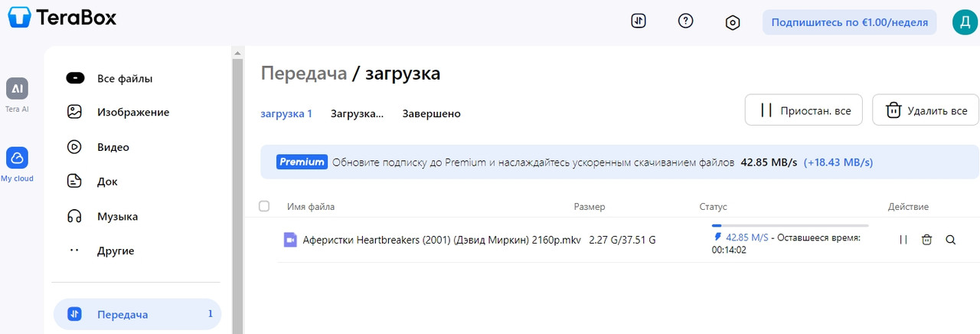Subscribe via Подпишитесь по €1.00/неделя button
This screenshot has height=334, width=980.
(850, 22)
